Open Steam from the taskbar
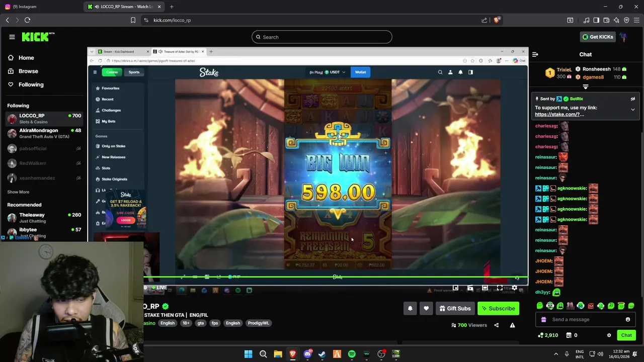 click(x=322, y=354)
